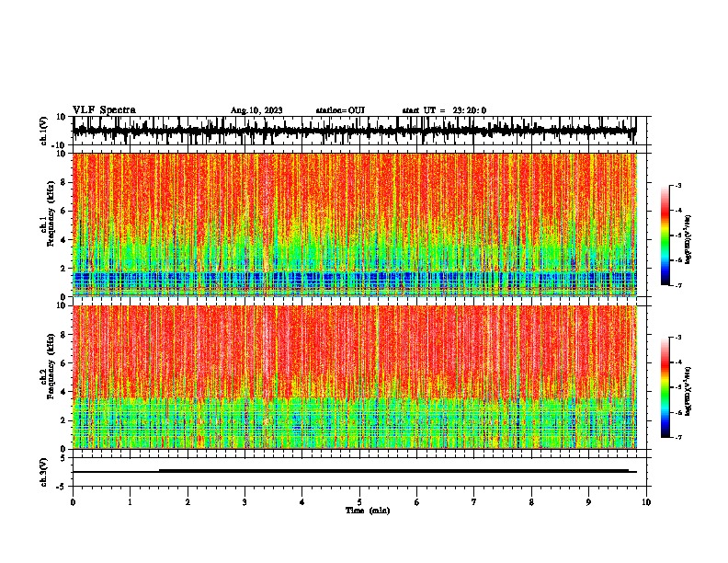
Task: Click the "-5" tick on ch.3 voltage axis
Action: [x=62, y=487]
